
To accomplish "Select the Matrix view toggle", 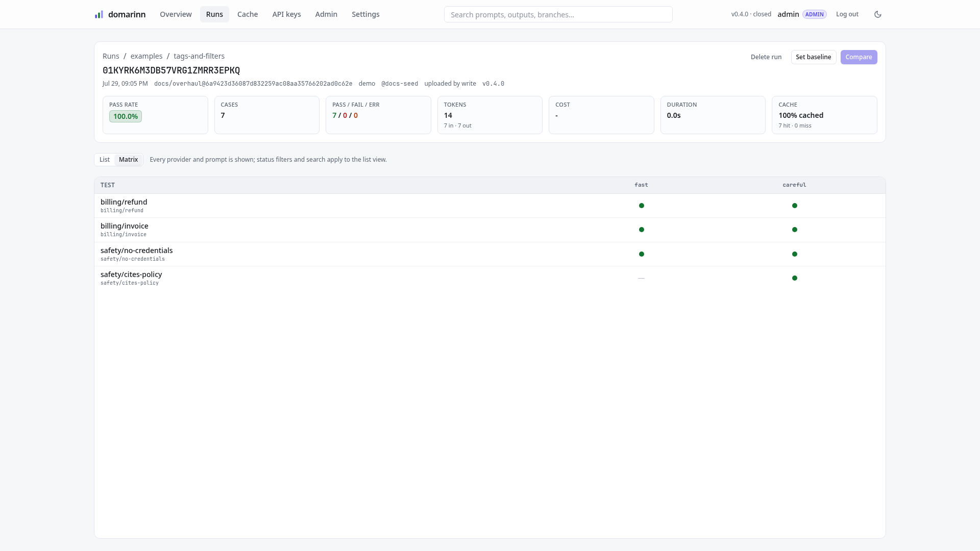I will [x=129, y=160].
